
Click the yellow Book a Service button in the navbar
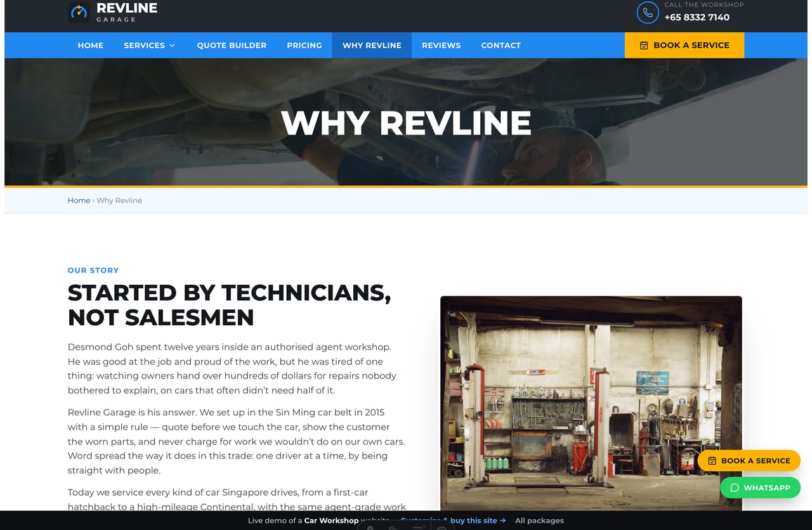coord(684,46)
